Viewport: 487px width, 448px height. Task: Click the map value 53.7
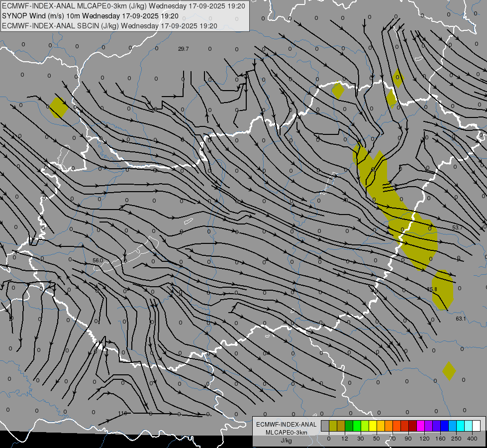457,227
